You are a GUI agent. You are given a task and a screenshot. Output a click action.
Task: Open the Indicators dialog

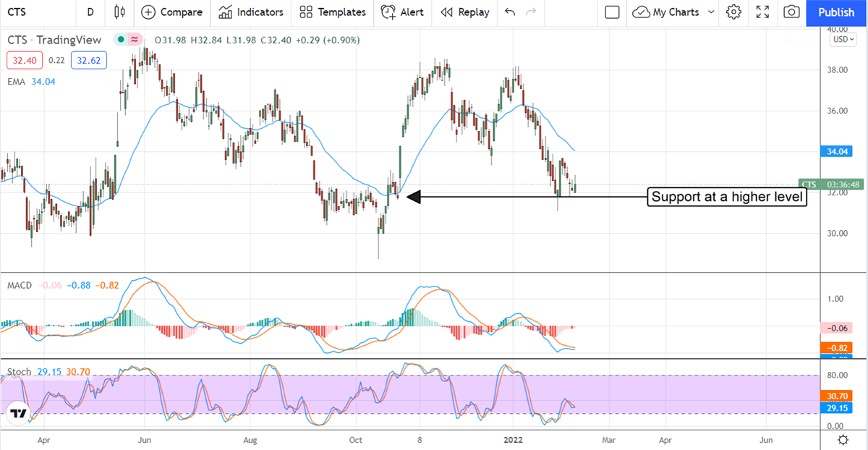click(251, 12)
